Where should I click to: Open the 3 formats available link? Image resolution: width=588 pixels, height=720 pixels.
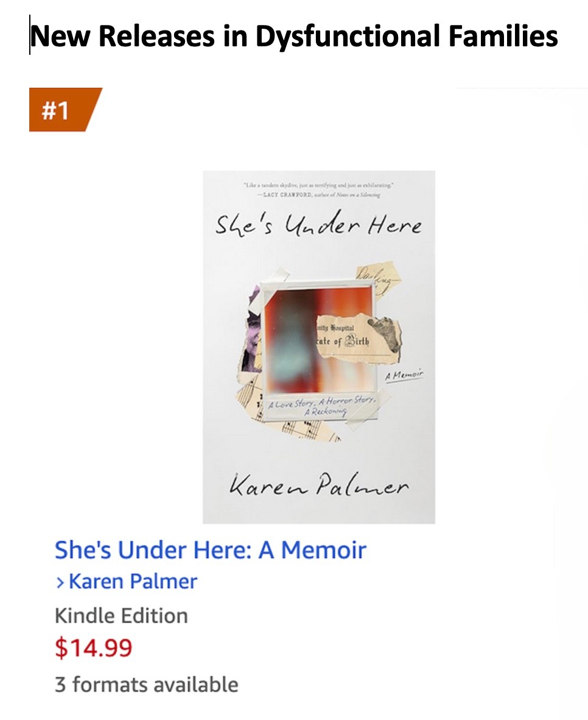point(146,684)
